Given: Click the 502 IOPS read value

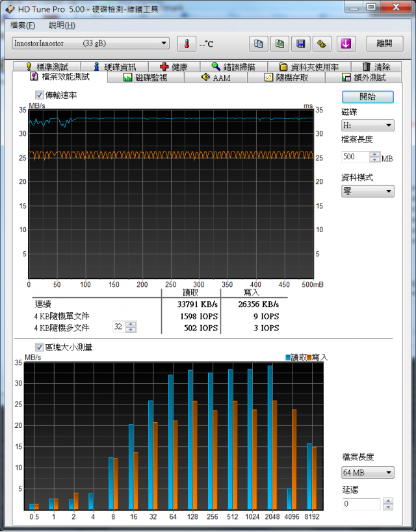Looking at the screenshot, I should 201,328.
